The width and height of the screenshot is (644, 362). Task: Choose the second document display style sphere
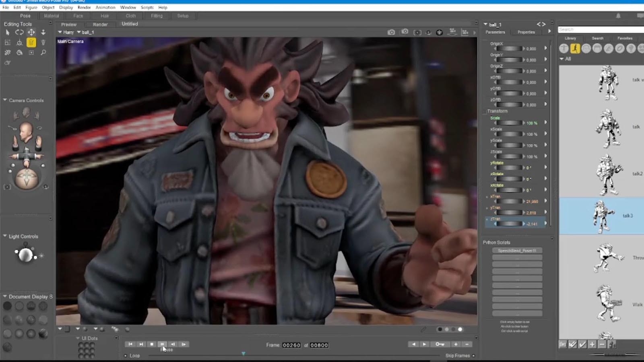click(19, 306)
